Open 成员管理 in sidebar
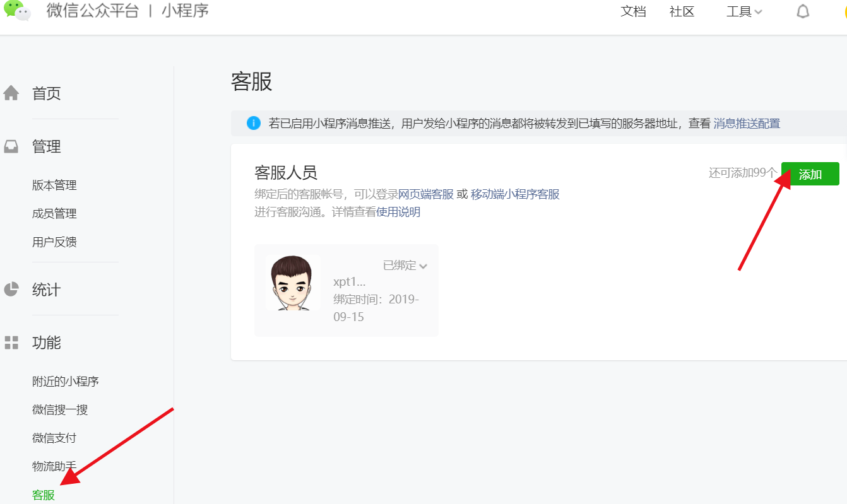Screen dimensions: 847x504 pos(54,214)
